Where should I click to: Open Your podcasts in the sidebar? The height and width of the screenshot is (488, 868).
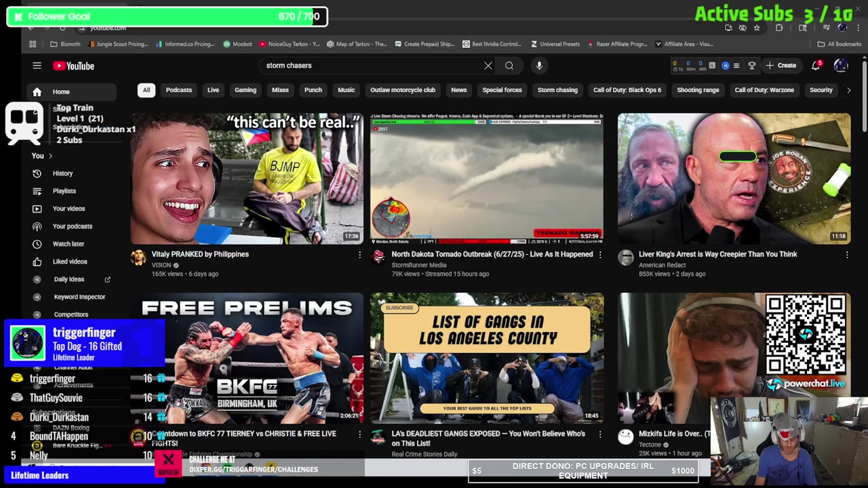[x=72, y=226]
